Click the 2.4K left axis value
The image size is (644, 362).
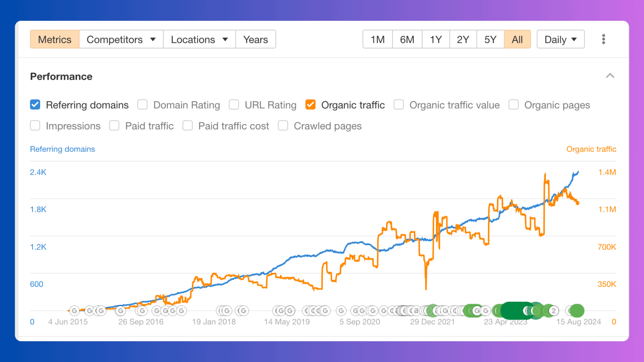[38, 172]
